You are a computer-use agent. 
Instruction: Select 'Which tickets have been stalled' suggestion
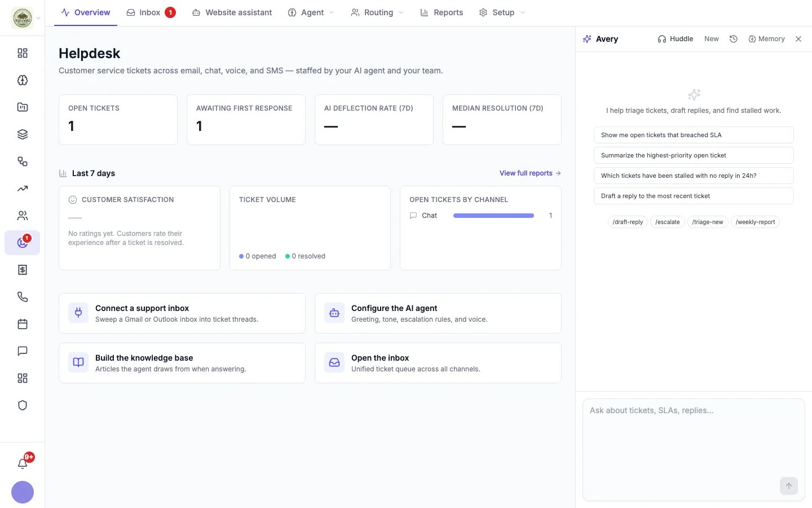[694, 176]
